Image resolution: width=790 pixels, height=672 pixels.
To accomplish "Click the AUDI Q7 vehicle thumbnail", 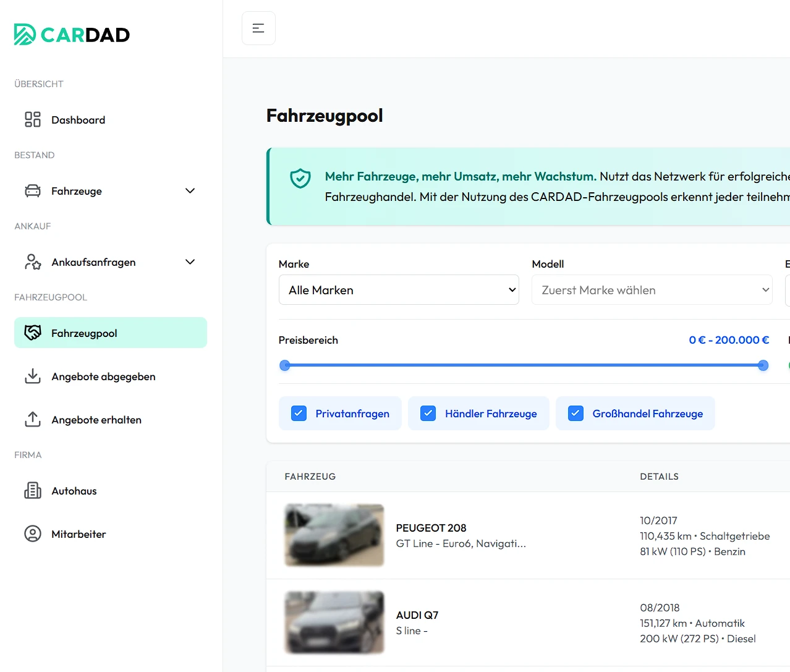I will click(334, 623).
